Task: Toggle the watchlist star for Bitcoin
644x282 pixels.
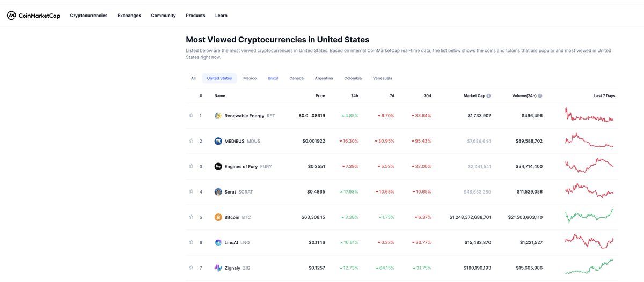Action: (x=191, y=217)
